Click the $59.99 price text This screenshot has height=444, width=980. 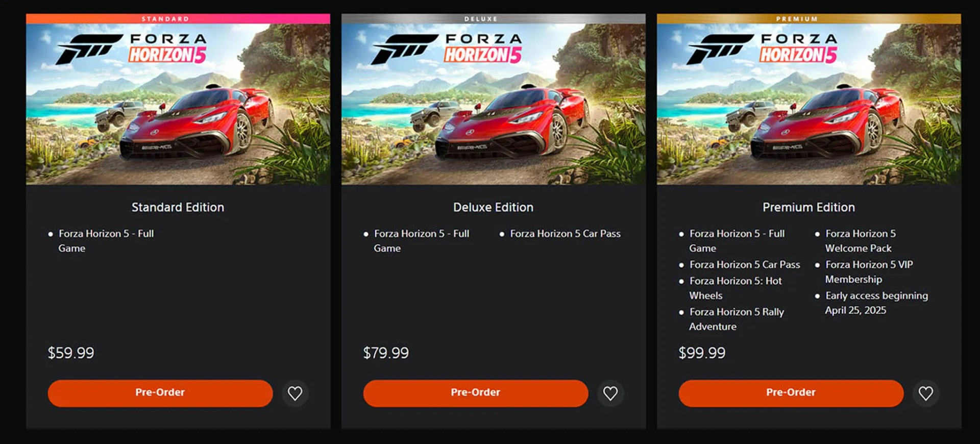click(70, 352)
